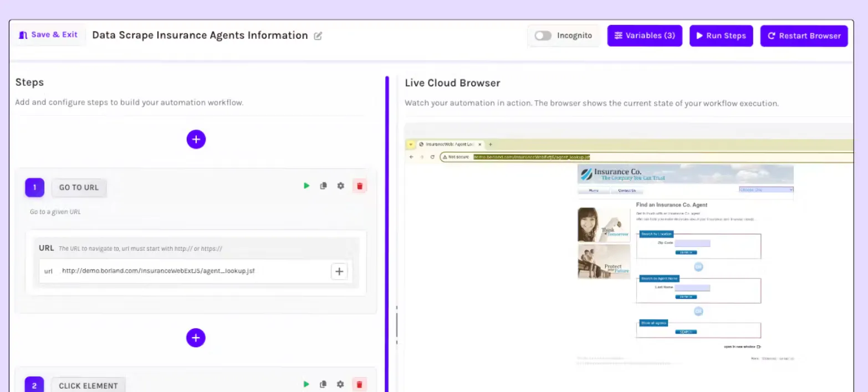
Task: Run step 2 with its green play icon
Action: tap(307, 384)
